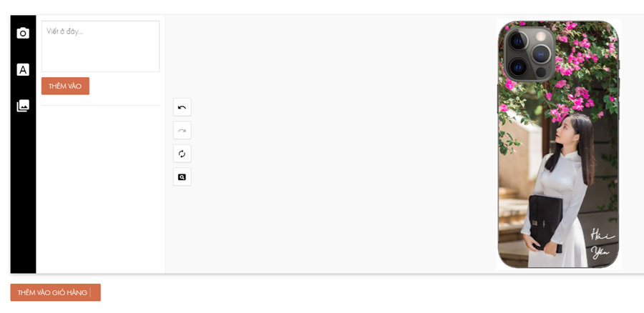The height and width of the screenshot is (313, 644).
Task: Click the flash on the phone camera module
Action: (541, 36)
